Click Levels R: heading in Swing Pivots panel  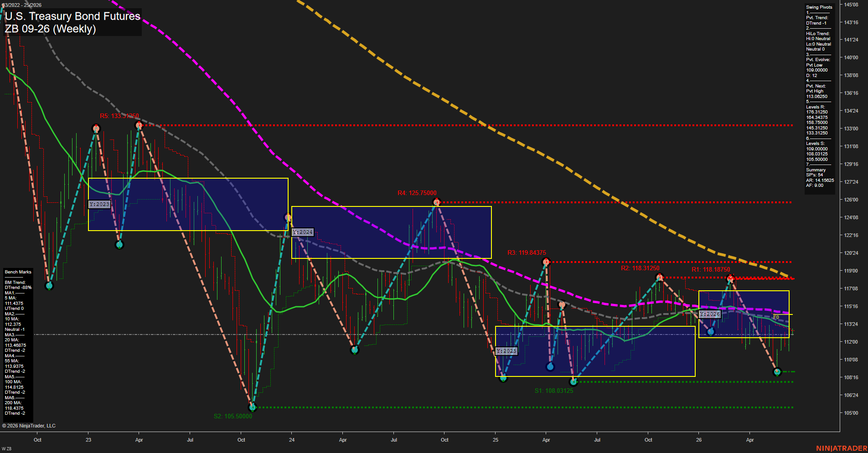[815, 107]
